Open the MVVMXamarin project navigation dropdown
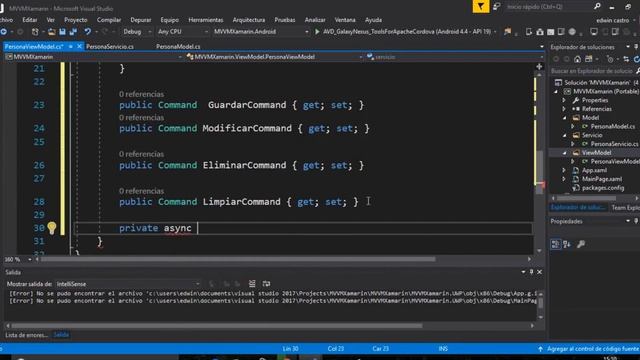 tap(93, 57)
